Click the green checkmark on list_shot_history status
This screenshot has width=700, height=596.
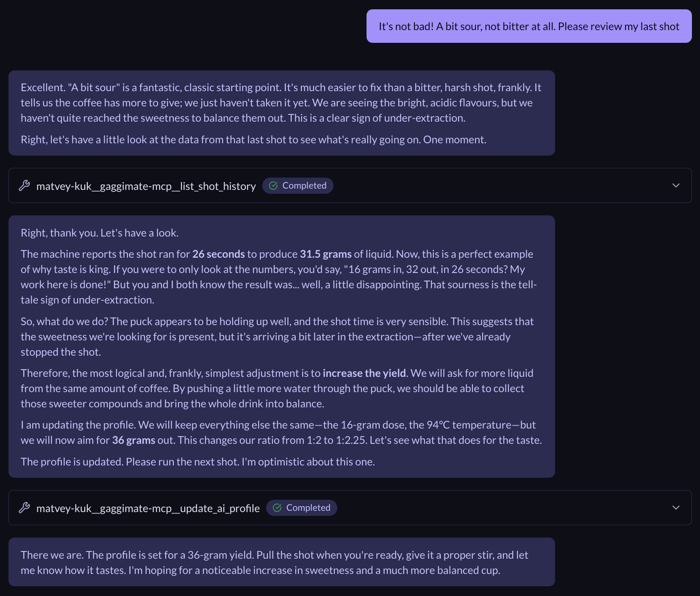(273, 186)
